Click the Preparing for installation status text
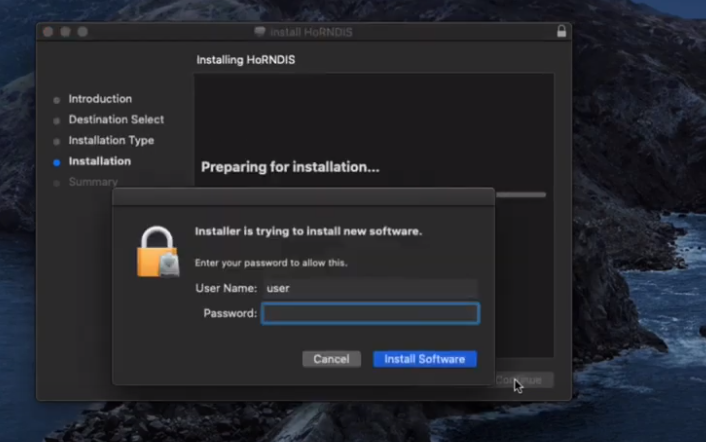 coord(290,167)
